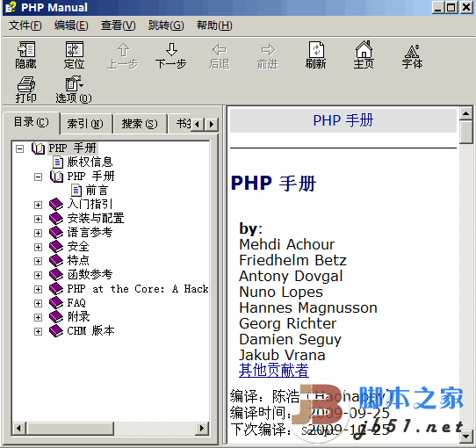The height and width of the screenshot is (448, 476).
Task: Click the 上一步 (Previous) arrow icon
Action: point(123,50)
